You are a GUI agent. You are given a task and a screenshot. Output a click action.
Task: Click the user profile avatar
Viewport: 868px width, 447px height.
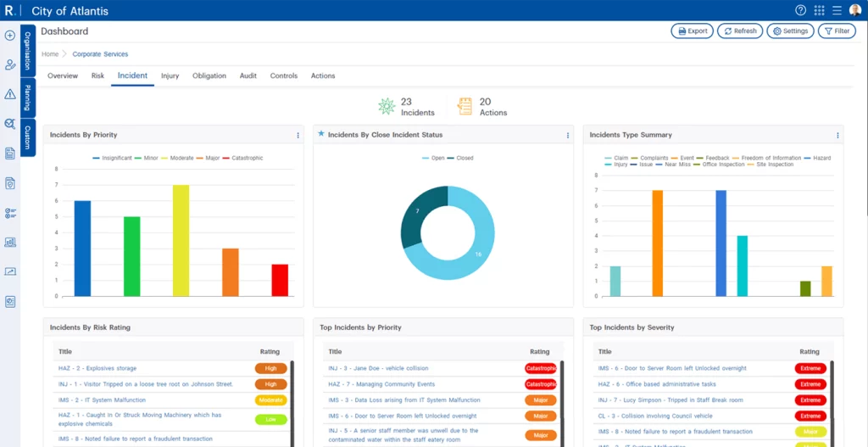[x=855, y=10]
